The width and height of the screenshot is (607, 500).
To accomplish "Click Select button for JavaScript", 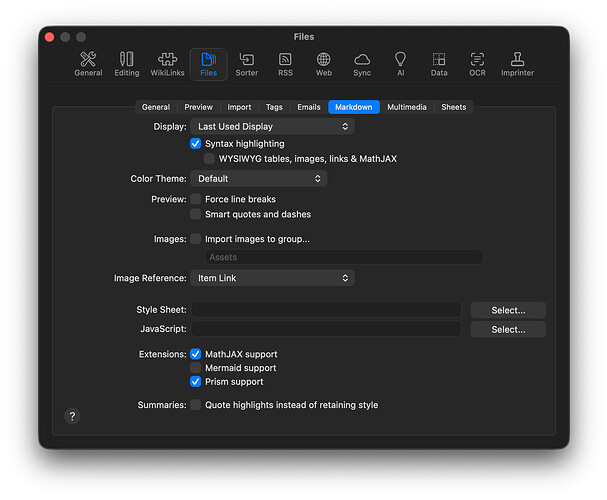I will pyautogui.click(x=508, y=329).
